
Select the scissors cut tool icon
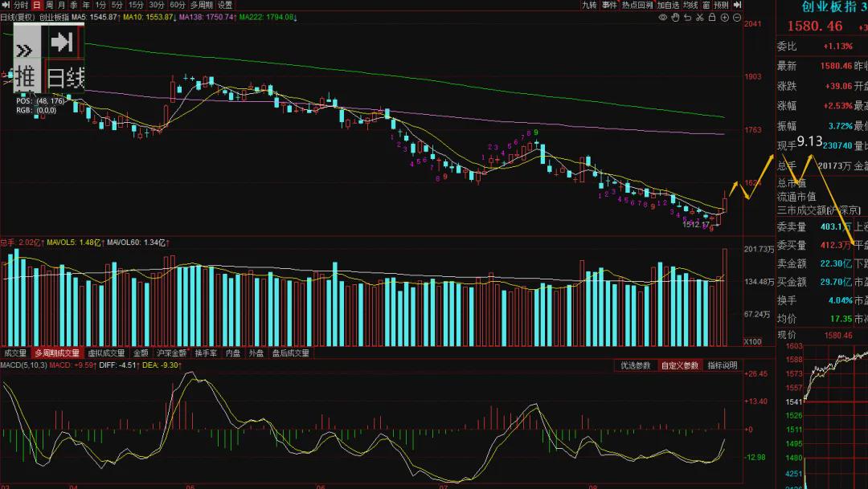700,18
